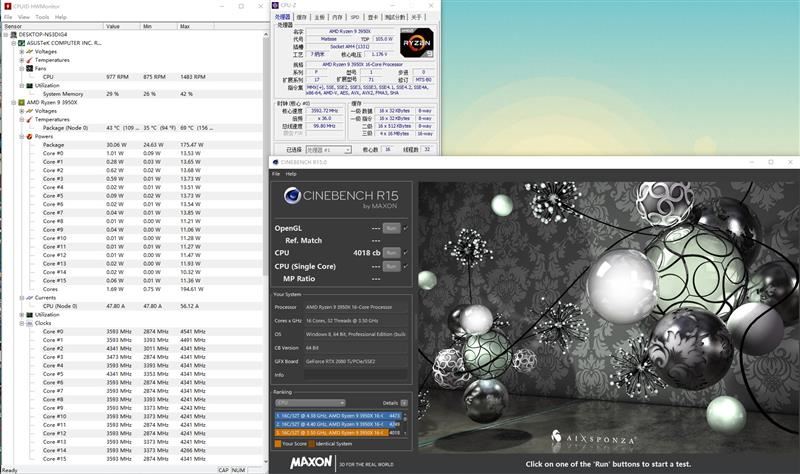Image resolution: width=800 pixels, height=474 pixels.
Task: Collapse the Powers node
Action: 22,136
